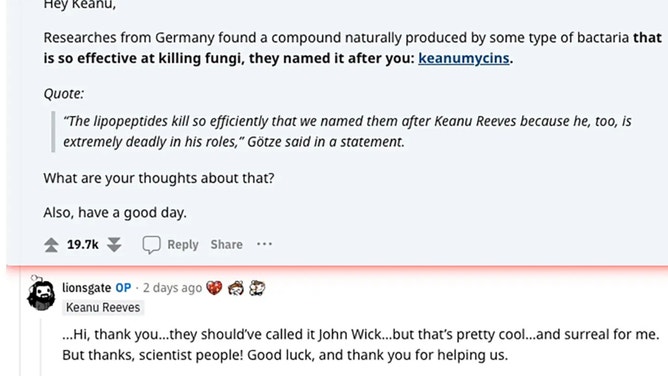Click the heart award icon
This screenshot has height=376, width=668.
coord(214,288)
